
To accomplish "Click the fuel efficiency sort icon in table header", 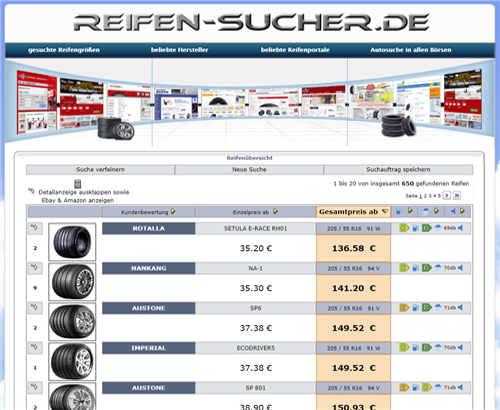I will coord(399,211).
